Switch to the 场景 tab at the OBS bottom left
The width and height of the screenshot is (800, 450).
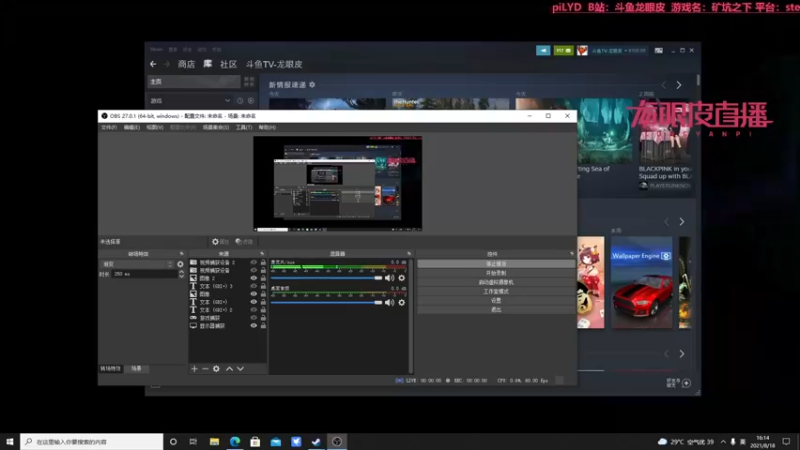coord(136,368)
